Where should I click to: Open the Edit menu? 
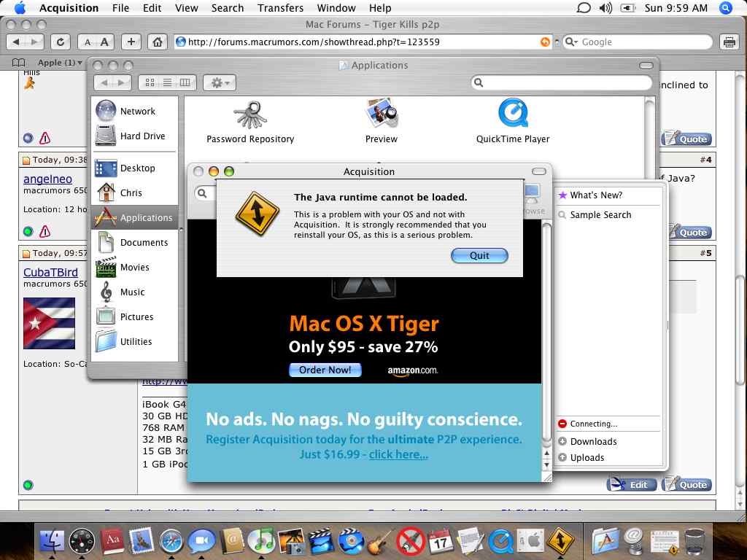coord(152,8)
